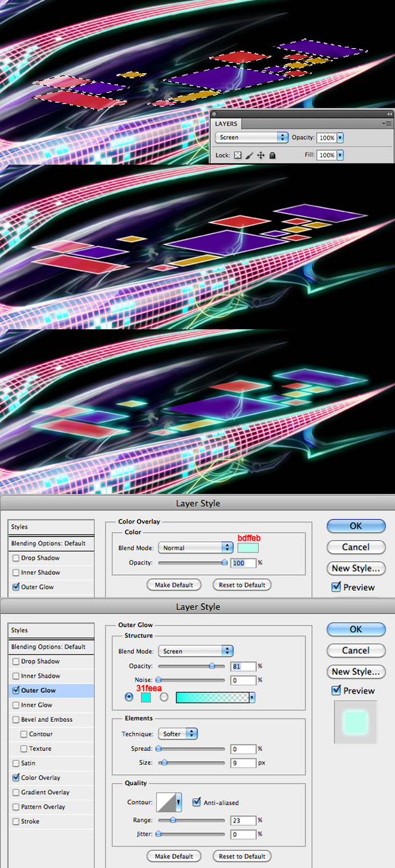This screenshot has width=395, height=868.
Task: Open the Layers panel options menu icon
Action: click(x=388, y=123)
